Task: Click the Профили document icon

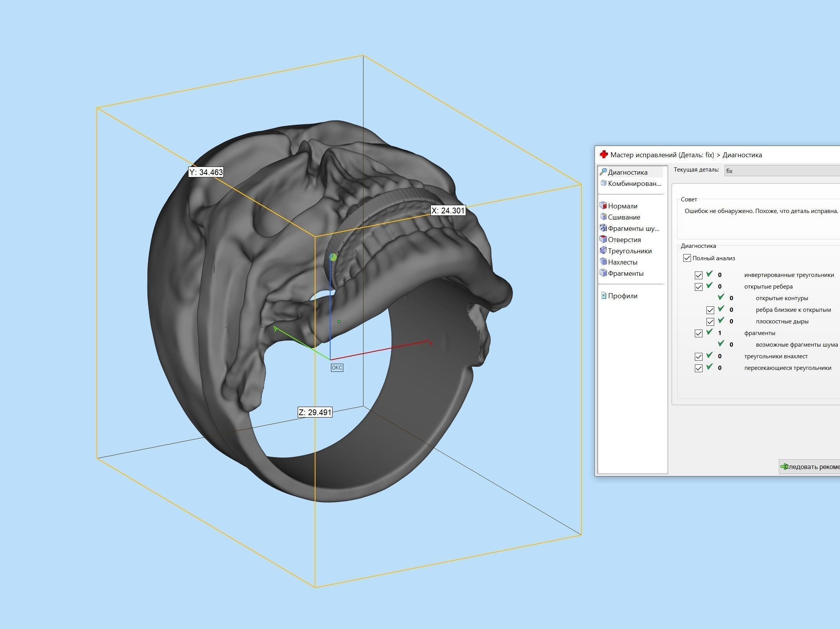Action: click(603, 296)
